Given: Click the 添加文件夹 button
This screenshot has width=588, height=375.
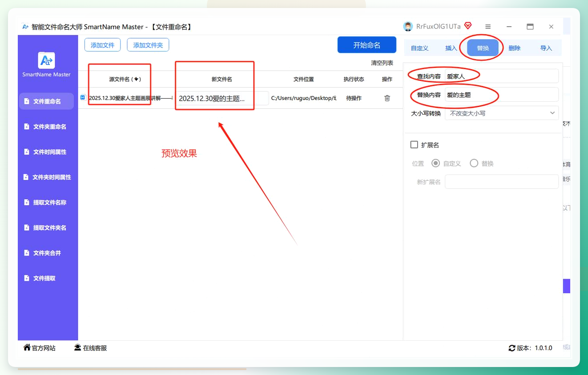Looking at the screenshot, I should [x=148, y=45].
